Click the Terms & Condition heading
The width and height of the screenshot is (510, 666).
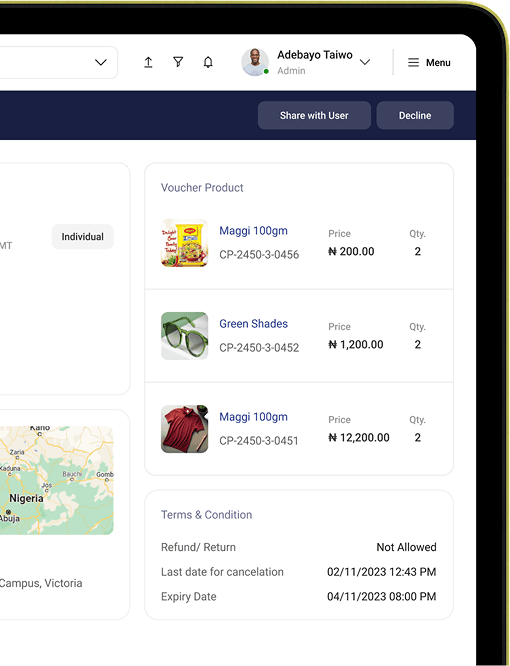[x=206, y=515]
